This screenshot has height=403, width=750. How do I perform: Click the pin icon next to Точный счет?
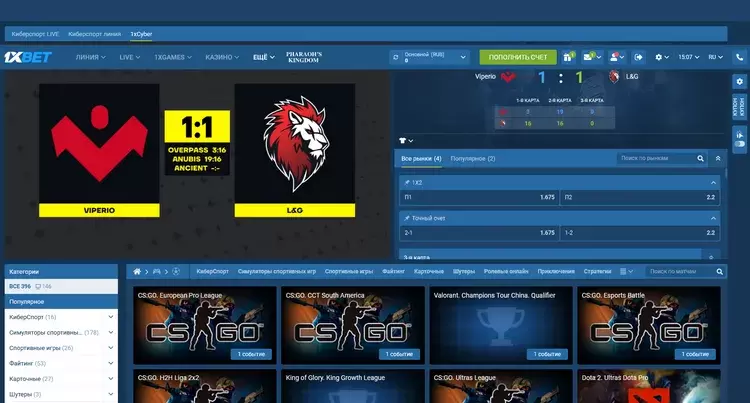coord(407,218)
